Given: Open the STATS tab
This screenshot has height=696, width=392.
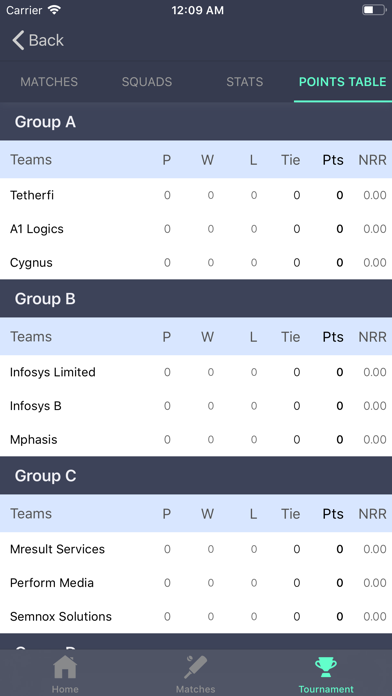Looking at the screenshot, I should [x=245, y=82].
